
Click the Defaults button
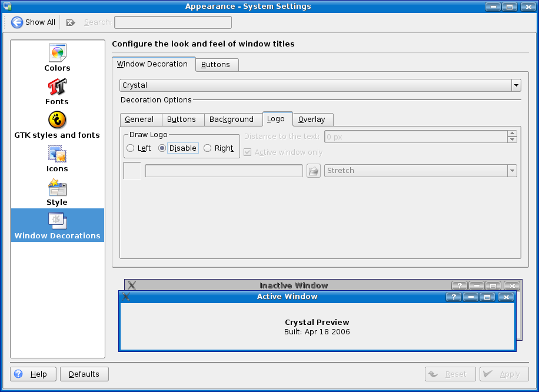(84, 374)
